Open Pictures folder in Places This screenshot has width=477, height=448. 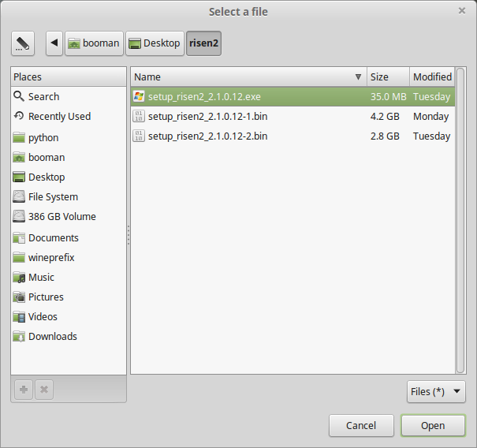tap(69, 297)
